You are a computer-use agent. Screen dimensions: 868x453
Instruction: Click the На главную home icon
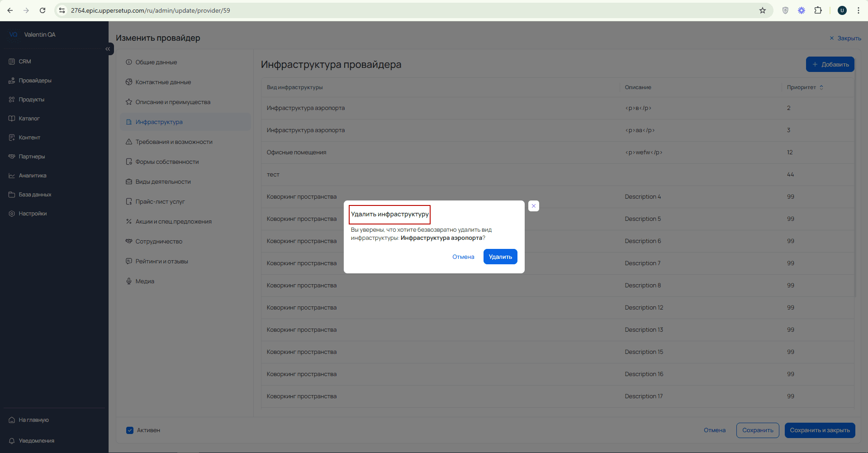[12, 420]
